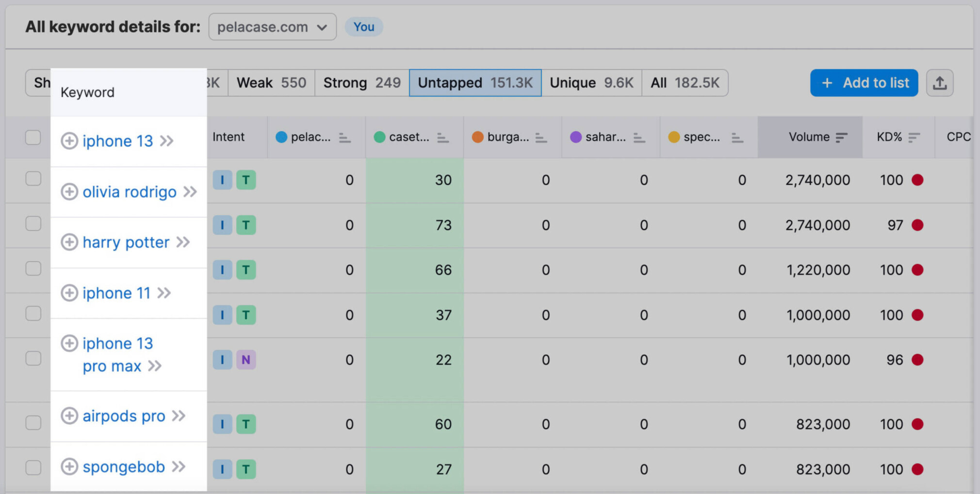980x494 pixels.
Task: Switch to the All 182.5K tab
Action: 685,83
